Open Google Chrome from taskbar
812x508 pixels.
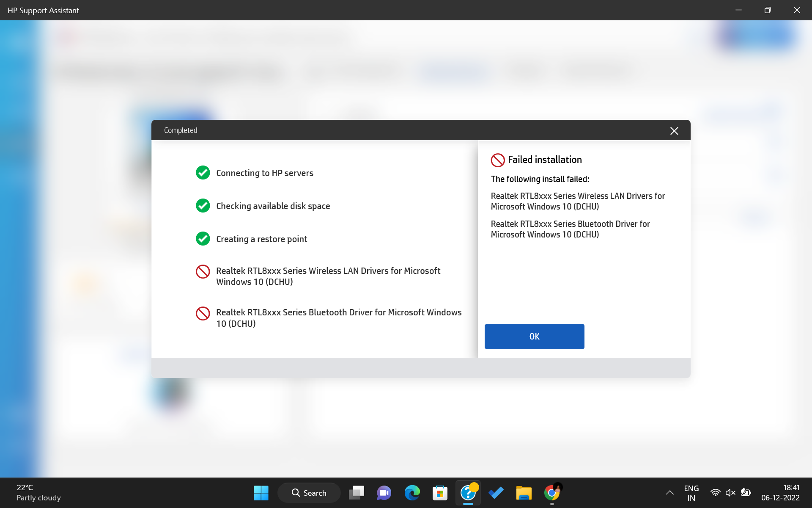click(x=552, y=493)
